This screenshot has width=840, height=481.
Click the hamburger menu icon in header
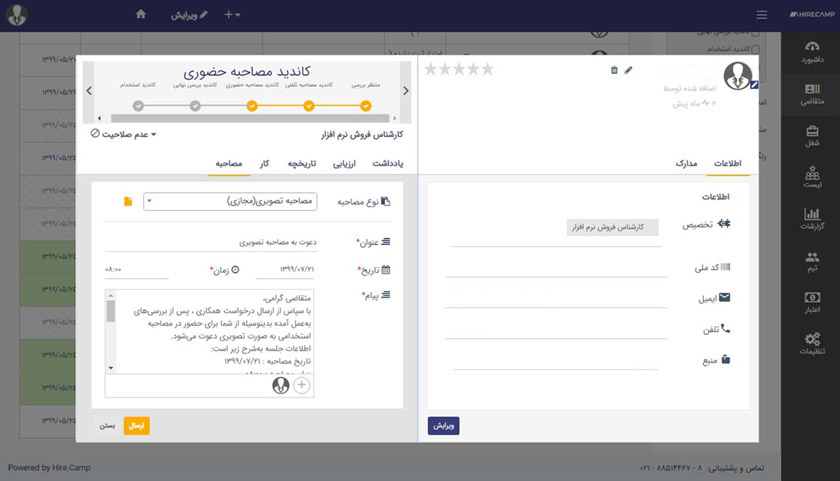pyautogui.click(x=762, y=15)
